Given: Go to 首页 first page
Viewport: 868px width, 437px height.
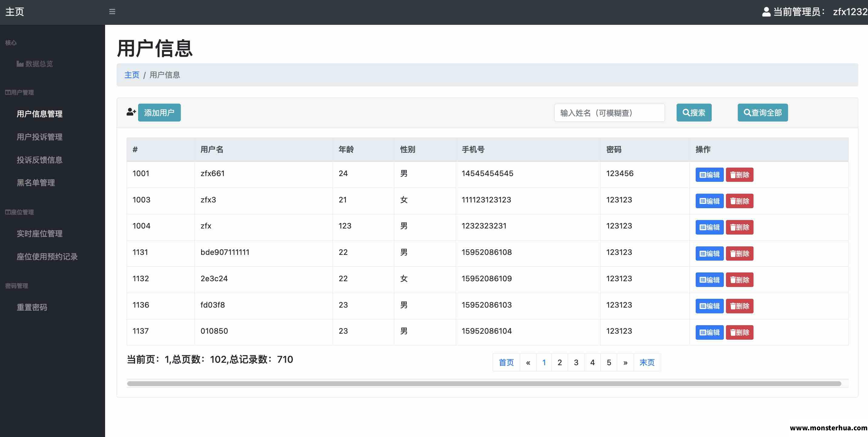Looking at the screenshot, I should tap(506, 362).
